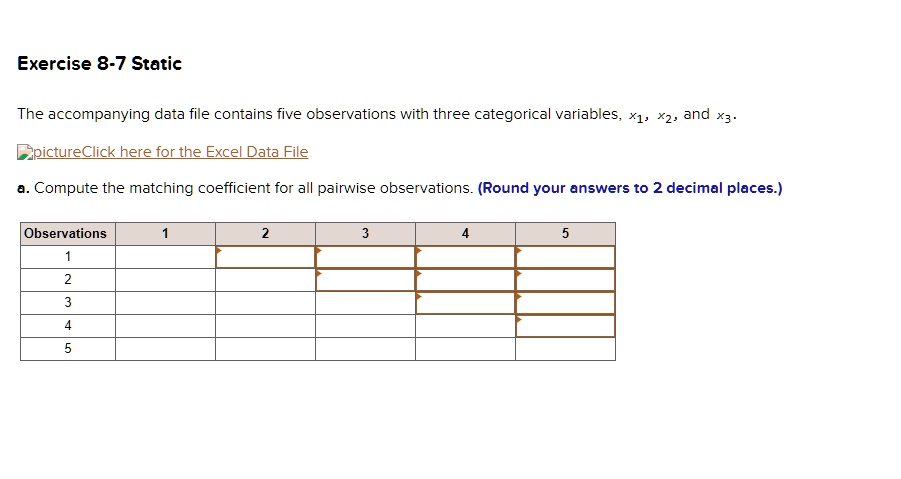Select input cell for observations 3 and 4
Screen dimensions: 901x479
(x=465, y=303)
